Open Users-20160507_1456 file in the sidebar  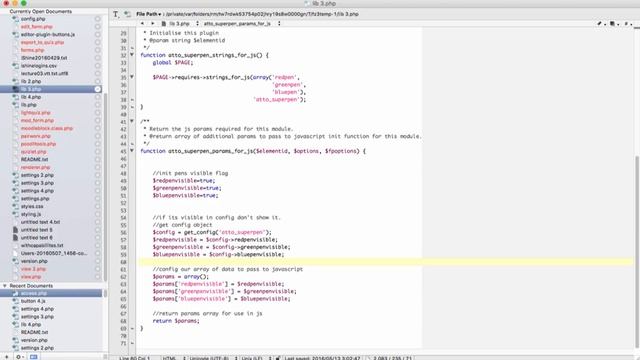(54, 253)
